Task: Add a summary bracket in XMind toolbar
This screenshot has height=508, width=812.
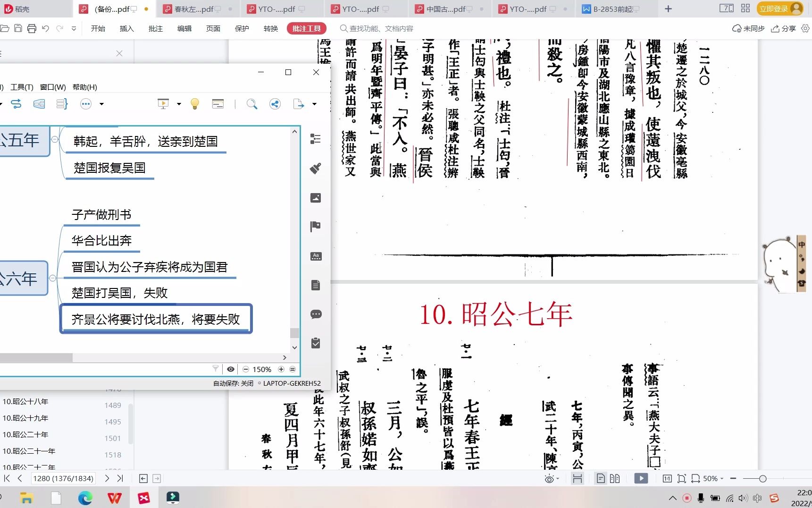Action: coord(62,104)
